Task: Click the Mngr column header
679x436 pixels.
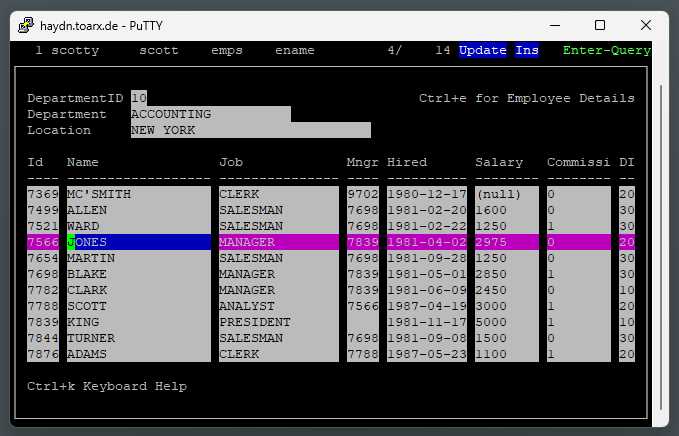Action: pos(363,162)
